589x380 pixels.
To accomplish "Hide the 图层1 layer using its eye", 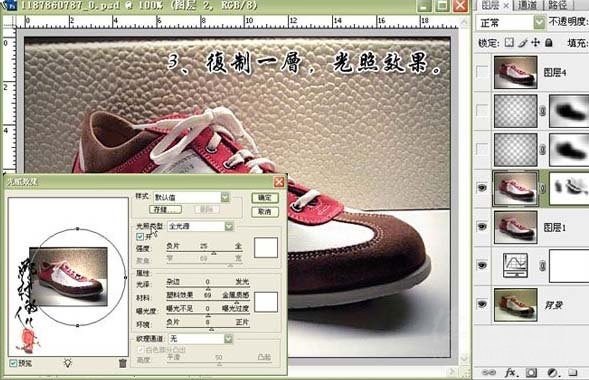I will 482,226.
